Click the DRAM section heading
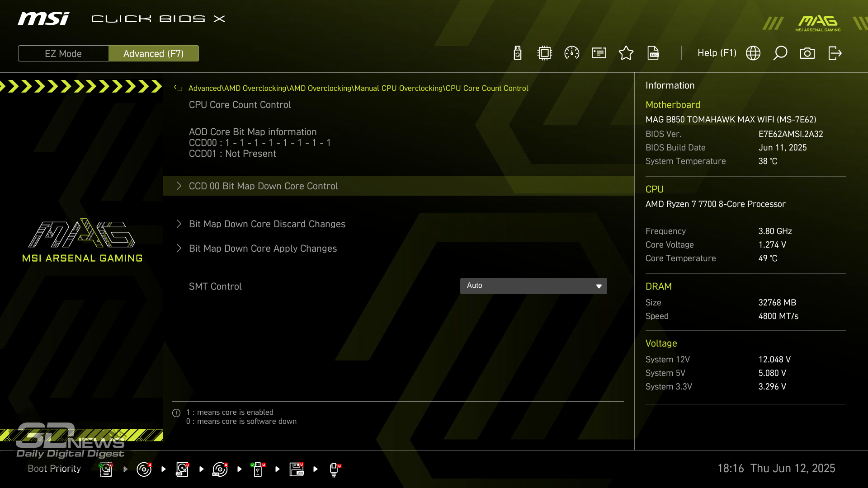The height and width of the screenshot is (488, 868). click(x=659, y=286)
